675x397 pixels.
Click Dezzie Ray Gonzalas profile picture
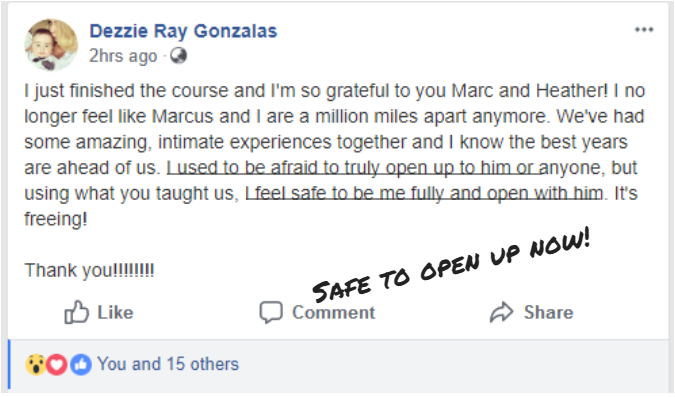(51, 44)
